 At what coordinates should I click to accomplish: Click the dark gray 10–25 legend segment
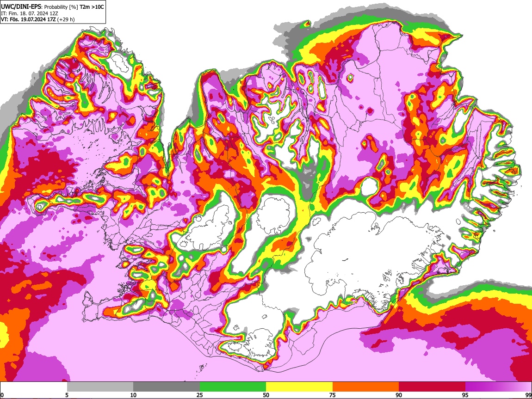(x=166, y=387)
